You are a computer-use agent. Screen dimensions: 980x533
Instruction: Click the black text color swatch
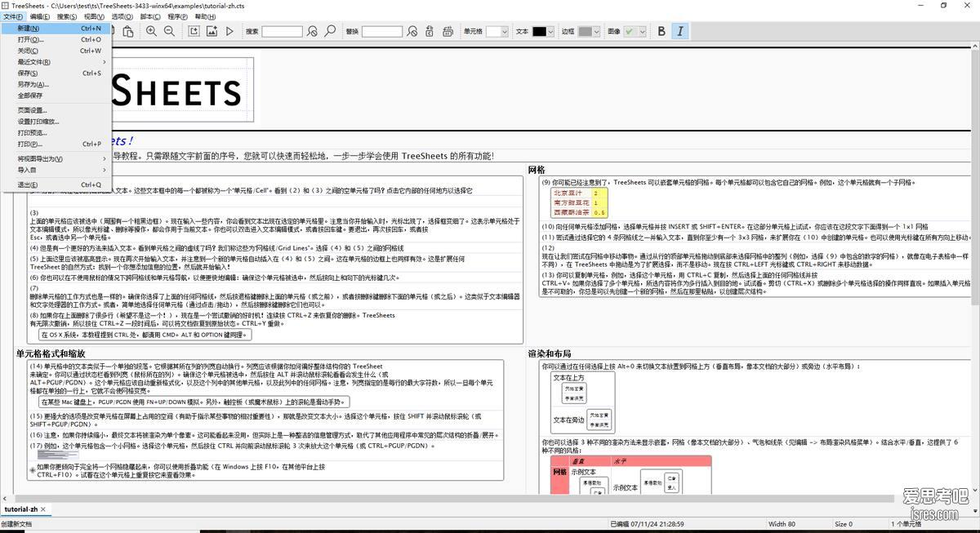point(540,31)
